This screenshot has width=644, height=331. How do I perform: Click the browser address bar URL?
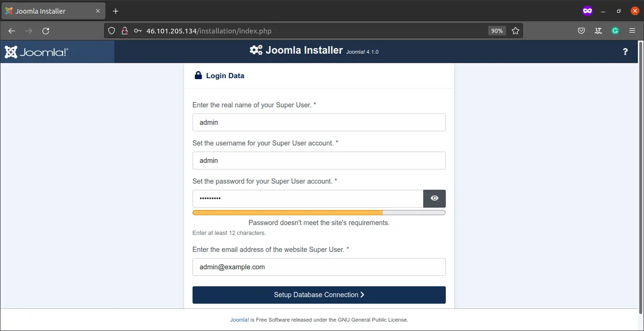(x=209, y=31)
